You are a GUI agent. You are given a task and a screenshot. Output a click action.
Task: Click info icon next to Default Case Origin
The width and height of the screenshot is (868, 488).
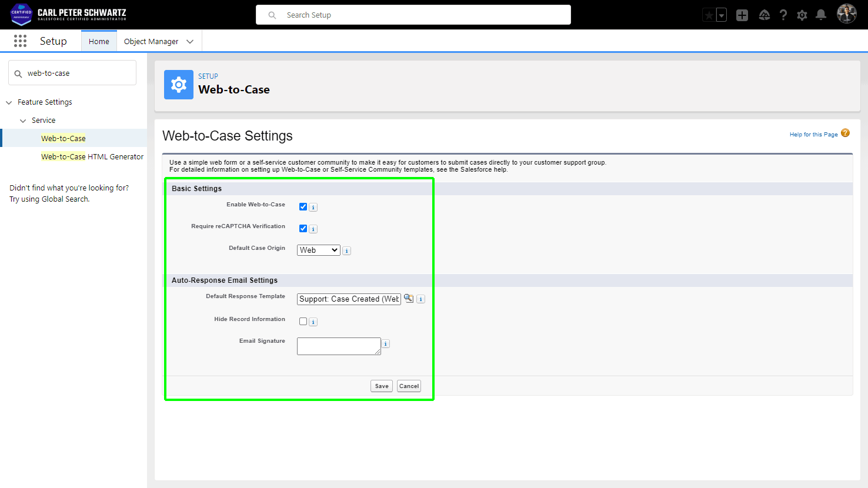pyautogui.click(x=347, y=250)
